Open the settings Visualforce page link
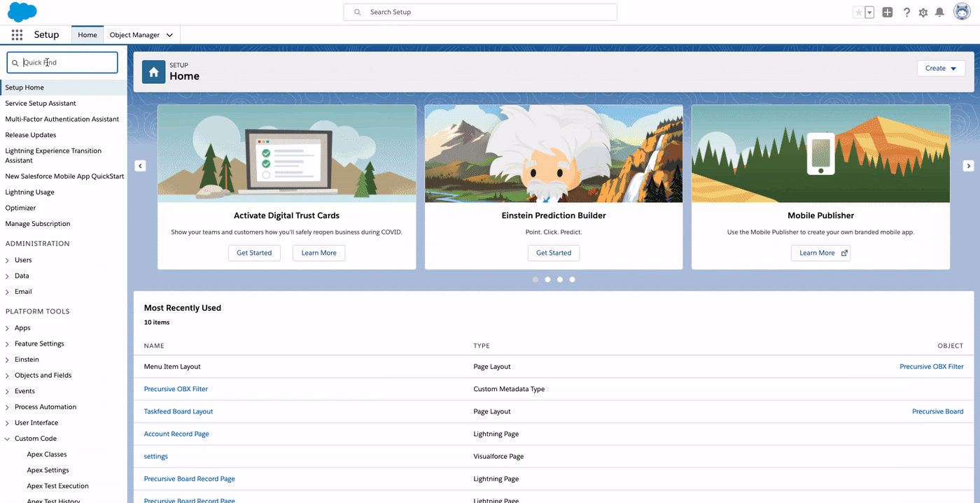 [x=156, y=456]
